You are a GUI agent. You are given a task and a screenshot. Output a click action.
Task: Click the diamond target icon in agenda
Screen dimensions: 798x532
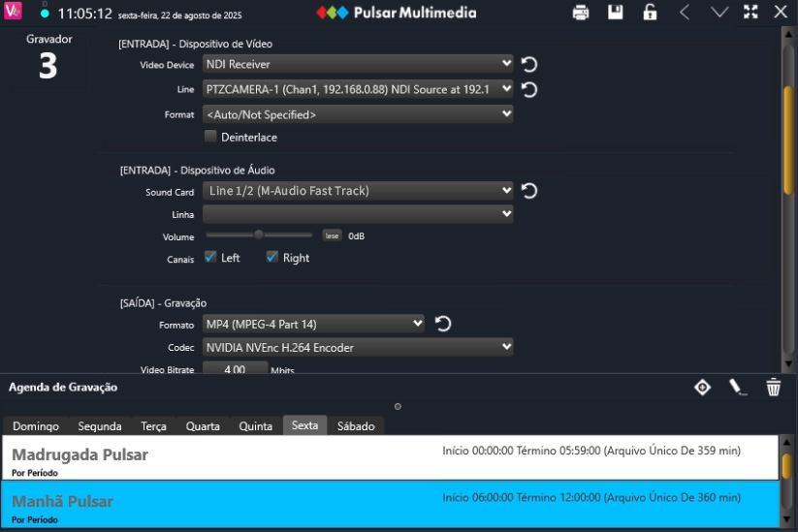coord(702,387)
